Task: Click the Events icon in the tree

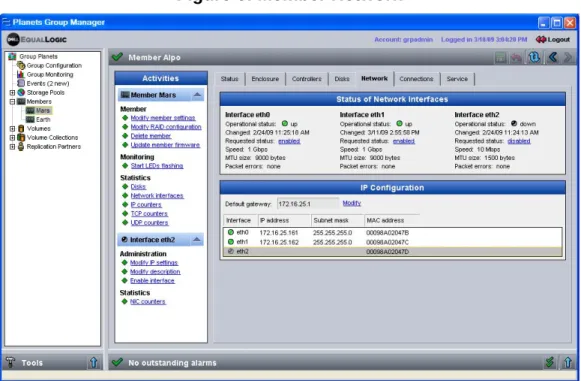Action: (x=21, y=83)
